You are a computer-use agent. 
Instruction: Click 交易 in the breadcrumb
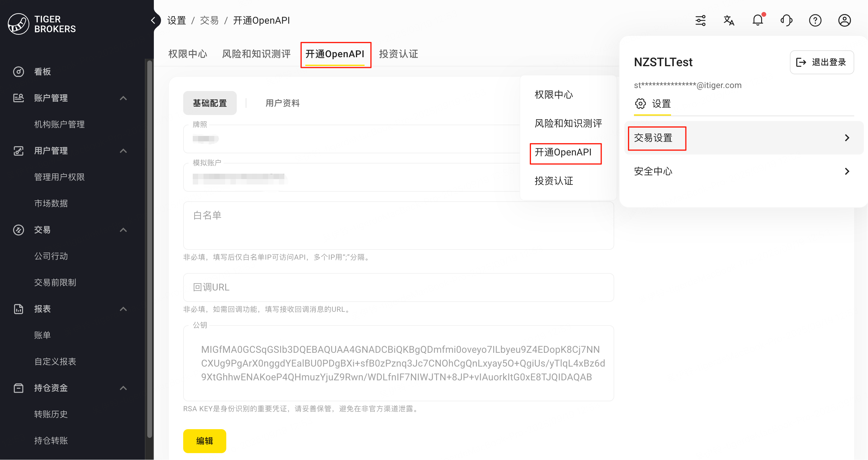tap(209, 21)
